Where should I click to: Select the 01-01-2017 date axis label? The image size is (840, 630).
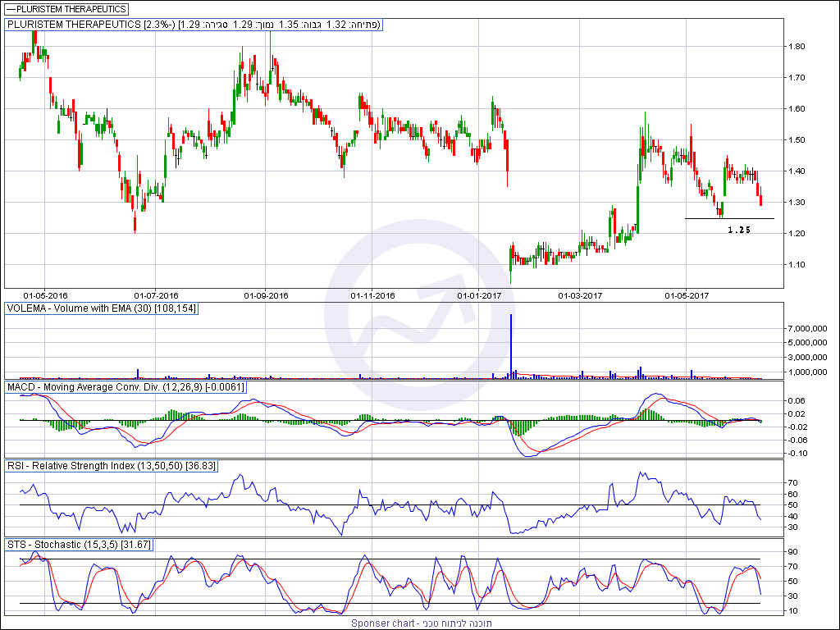tap(480, 295)
